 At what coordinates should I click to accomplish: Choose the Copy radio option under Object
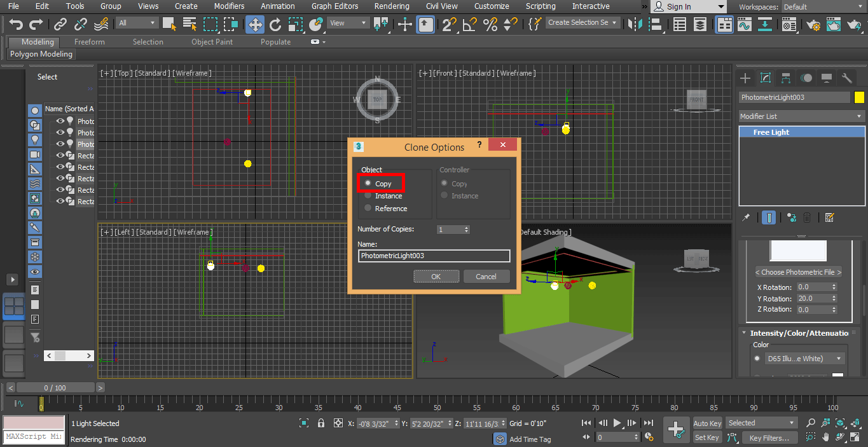pos(368,183)
